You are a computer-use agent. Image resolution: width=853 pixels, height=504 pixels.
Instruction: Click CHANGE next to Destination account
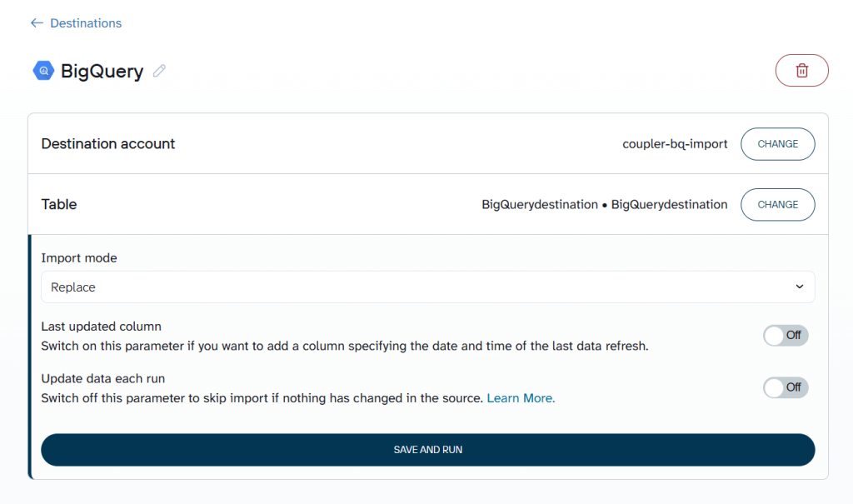pyautogui.click(x=777, y=143)
